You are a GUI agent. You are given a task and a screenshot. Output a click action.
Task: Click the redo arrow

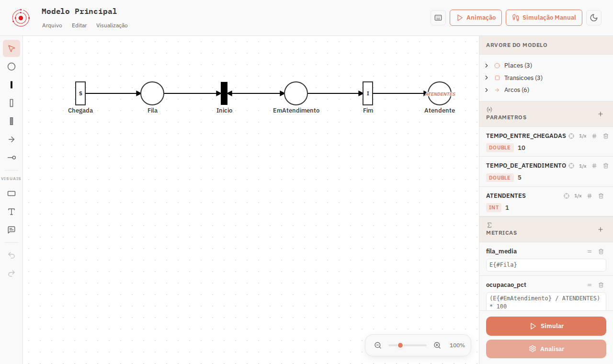click(x=11, y=273)
